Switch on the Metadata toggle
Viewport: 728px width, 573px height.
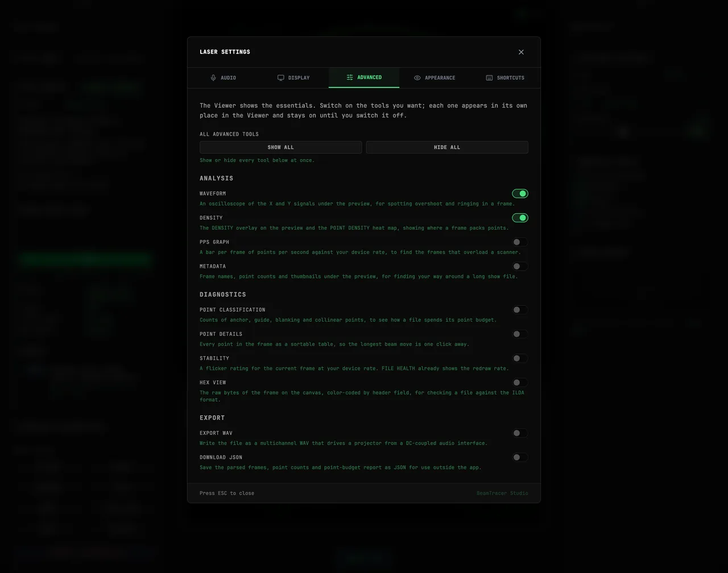(520, 266)
